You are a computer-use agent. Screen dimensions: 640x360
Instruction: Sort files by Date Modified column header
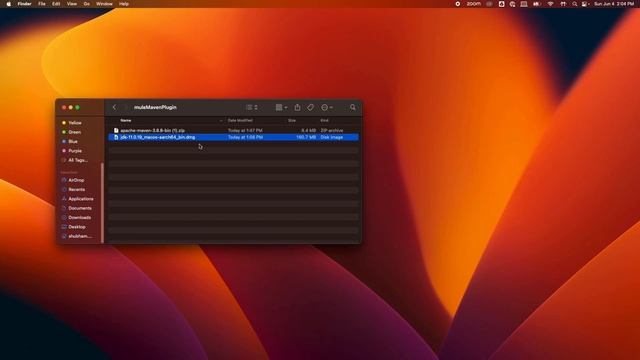pyautogui.click(x=240, y=120)
